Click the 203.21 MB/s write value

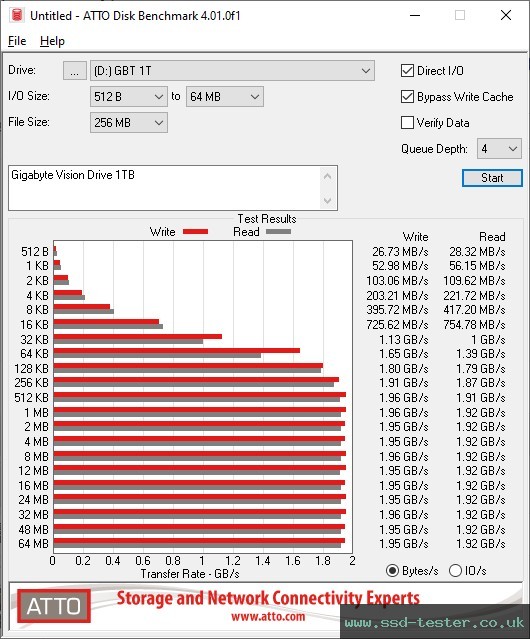tap(397, 295)
